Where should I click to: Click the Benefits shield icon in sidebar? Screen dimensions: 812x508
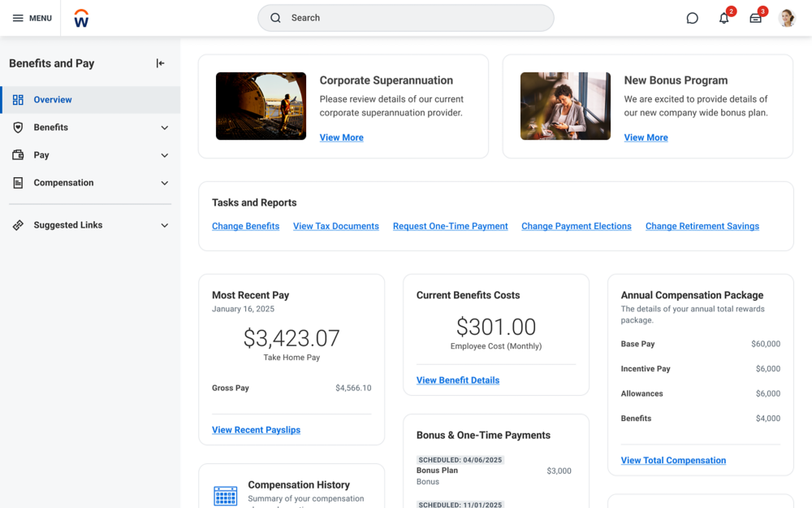pyautogui.click(x=18, y=127)
